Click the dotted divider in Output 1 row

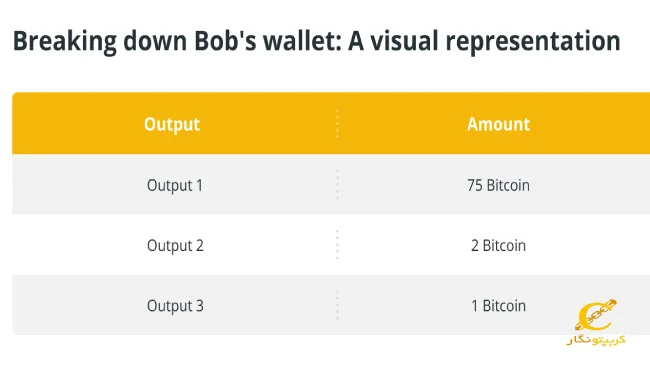tap(337, 185)
